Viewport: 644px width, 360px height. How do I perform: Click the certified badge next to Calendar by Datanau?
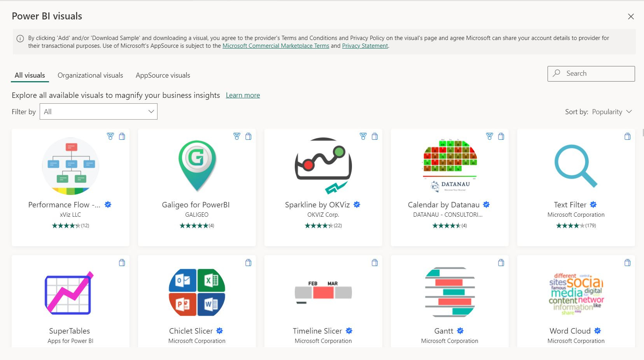tap(486, 205)
